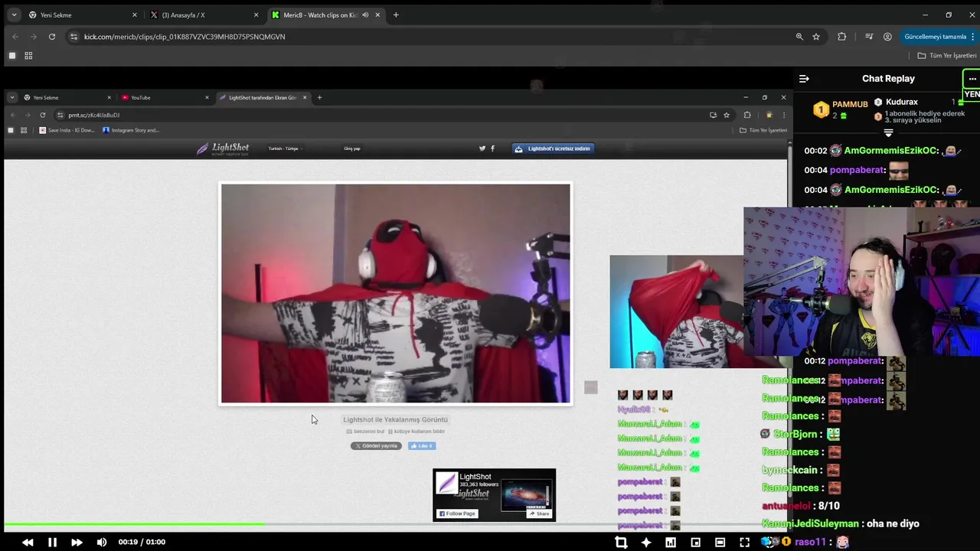This screenshot has height=551, width=980.
Task: Open the outer Chrome three-dot menu
Action: tap(972, 36)
